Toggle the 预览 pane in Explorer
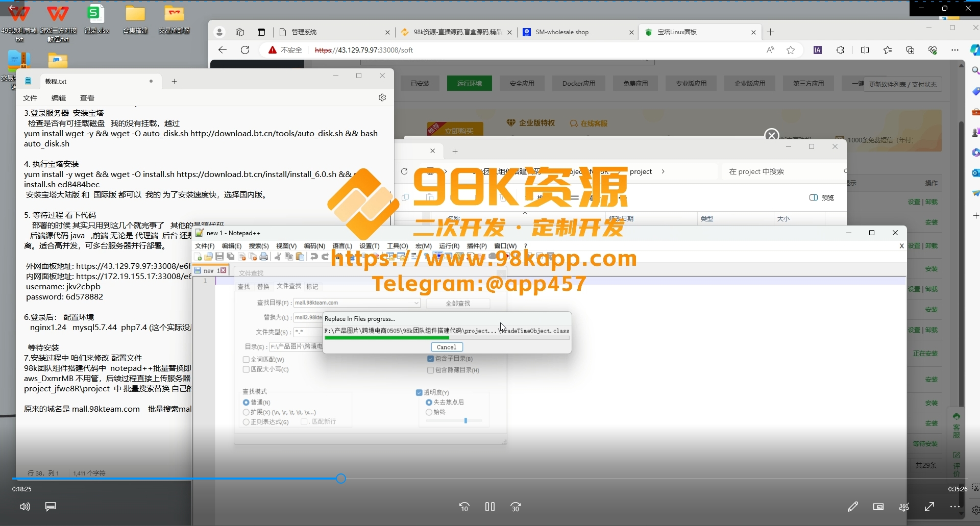980x526 pixels. tap(822, 197)
